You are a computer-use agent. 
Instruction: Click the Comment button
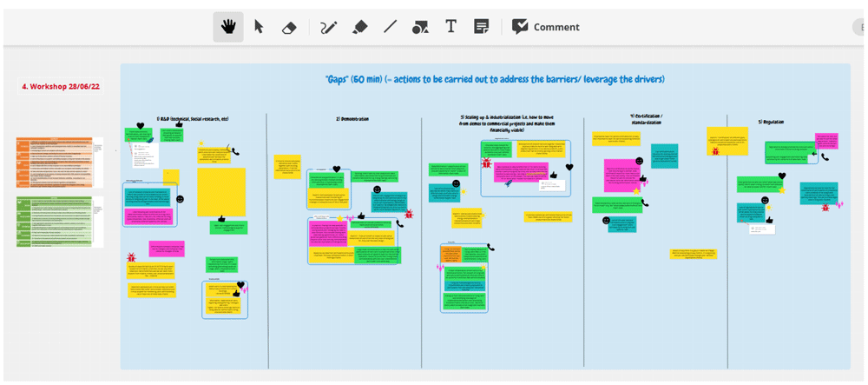(546, 27)
